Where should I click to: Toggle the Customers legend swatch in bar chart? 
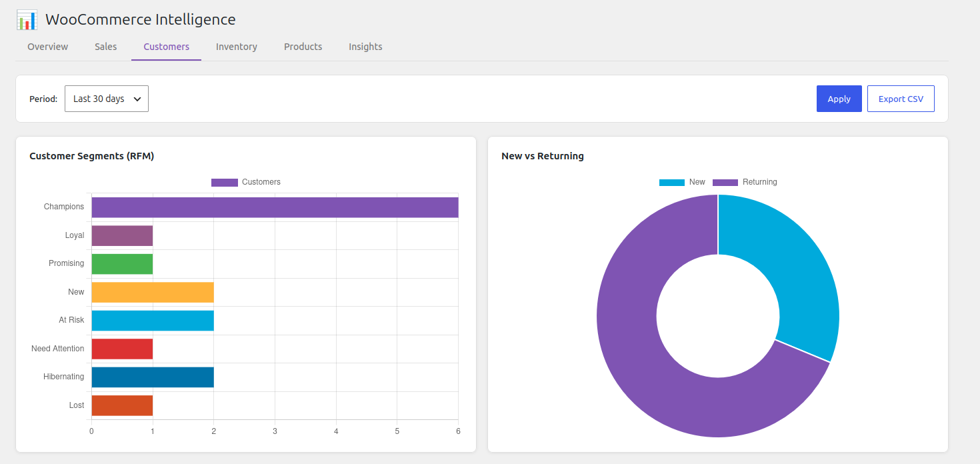225,182
